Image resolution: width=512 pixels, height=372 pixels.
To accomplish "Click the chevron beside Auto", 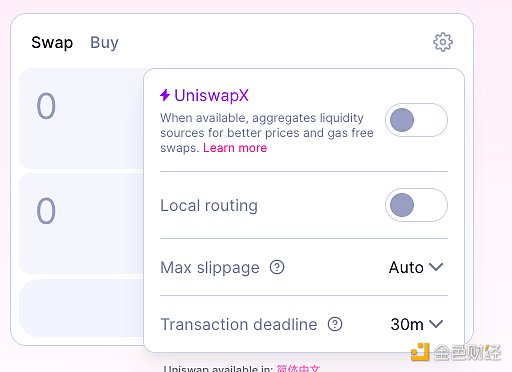I will tap(436, 267).
